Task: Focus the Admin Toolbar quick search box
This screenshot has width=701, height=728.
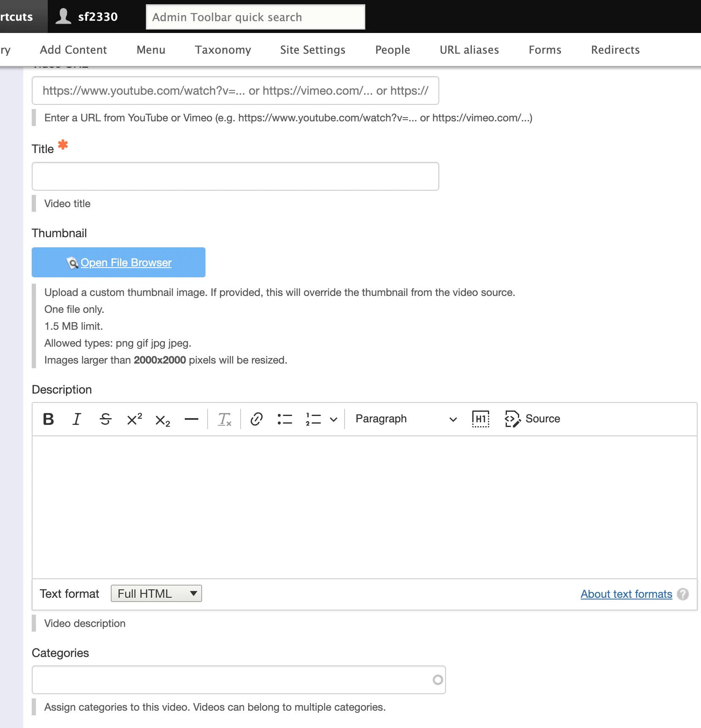Action: click(255, 17)
